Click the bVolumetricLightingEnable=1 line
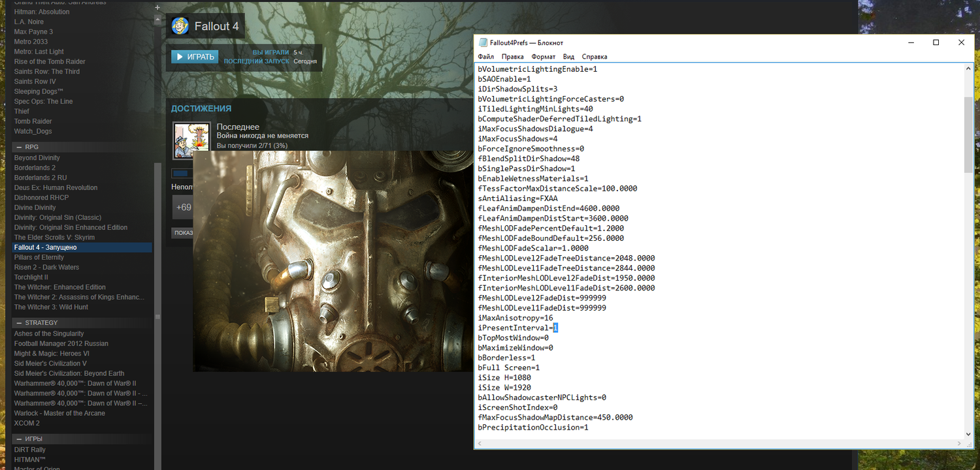The width and height of the screenshot is (980, 470). pyautogui.click(x=538, y=69)
